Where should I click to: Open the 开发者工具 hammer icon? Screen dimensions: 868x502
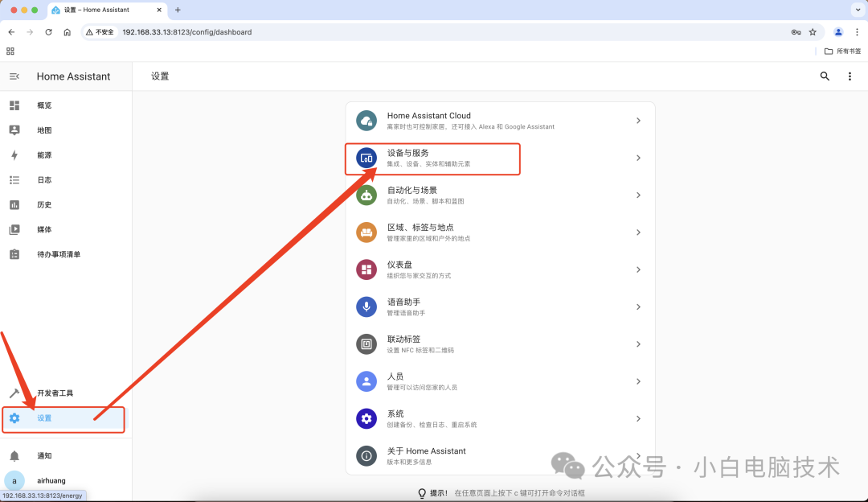pos(14,393)
